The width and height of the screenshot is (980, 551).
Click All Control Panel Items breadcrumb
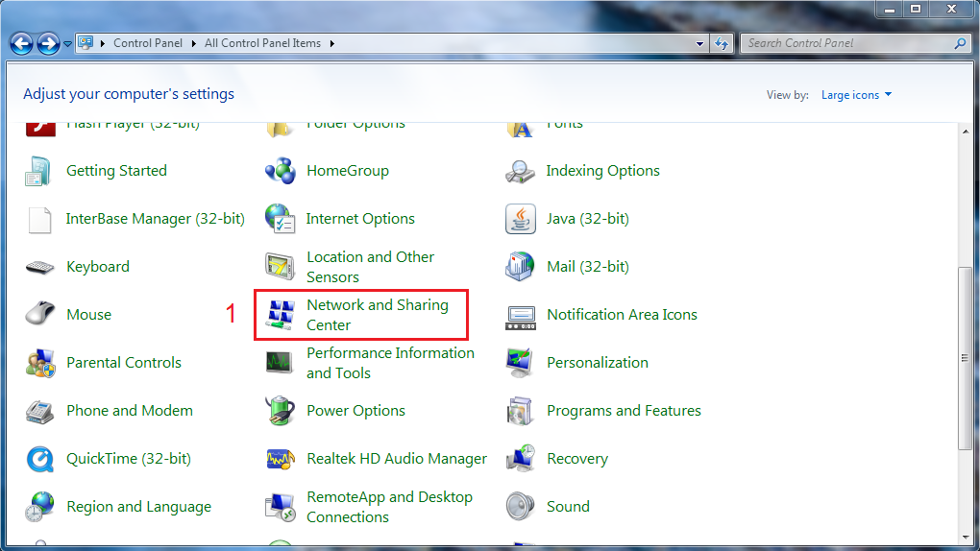click(x=264, y=43)
